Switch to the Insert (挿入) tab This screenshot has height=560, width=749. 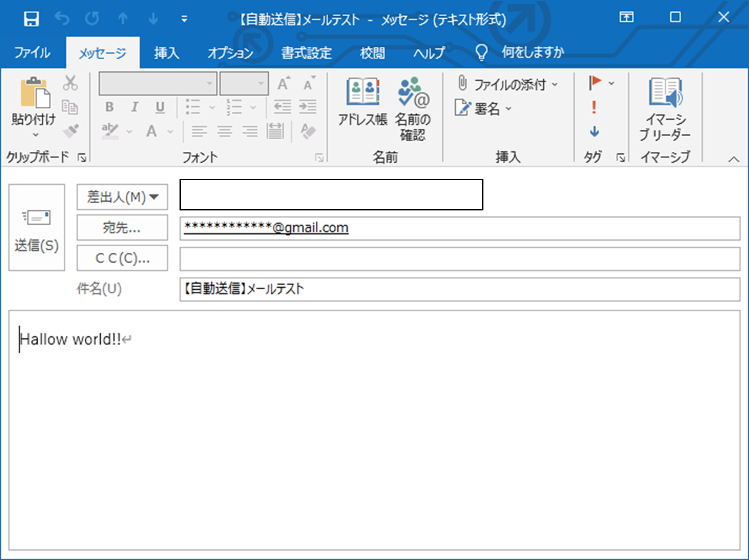coord(166,52)
